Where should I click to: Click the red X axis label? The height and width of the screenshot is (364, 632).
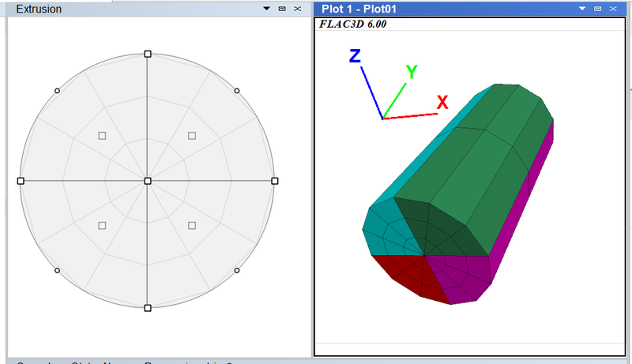click(x=442, y=102)
